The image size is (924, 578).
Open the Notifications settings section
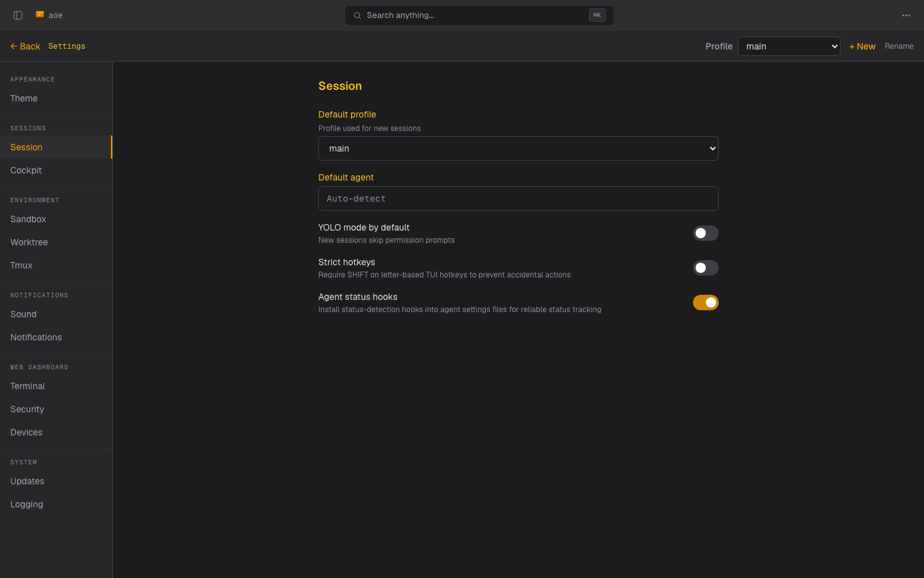pyautogui.click(x=56, y=337)
